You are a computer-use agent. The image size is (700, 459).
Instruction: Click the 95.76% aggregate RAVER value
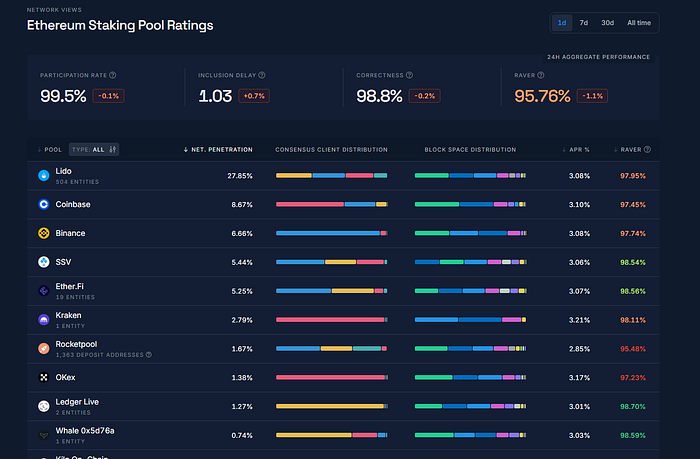[x=542, y=96]
